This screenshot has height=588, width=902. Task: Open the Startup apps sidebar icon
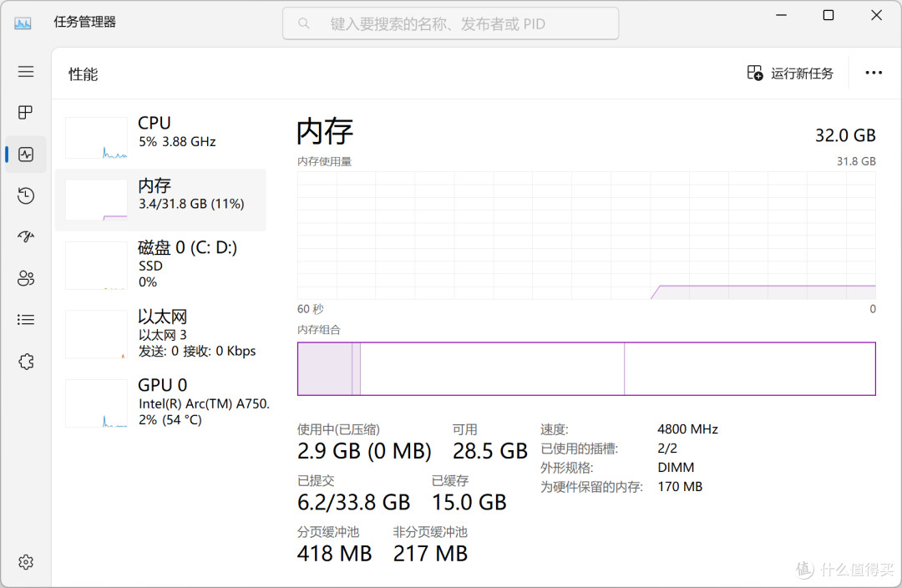(26, 236)
